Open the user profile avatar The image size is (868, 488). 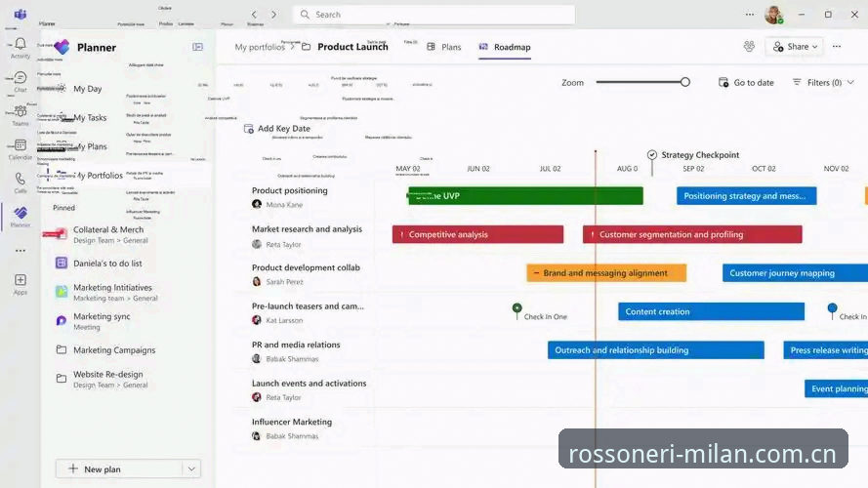pos(774,15)
